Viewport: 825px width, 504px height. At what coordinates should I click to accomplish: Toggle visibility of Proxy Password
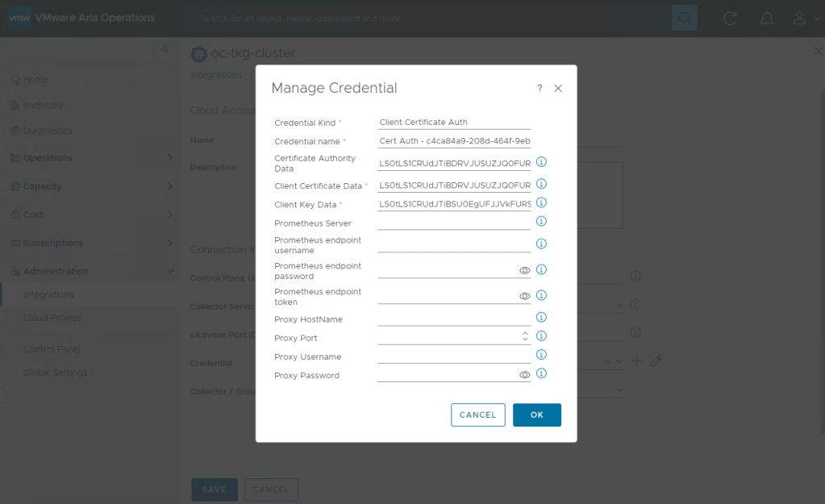pos(525,374)
